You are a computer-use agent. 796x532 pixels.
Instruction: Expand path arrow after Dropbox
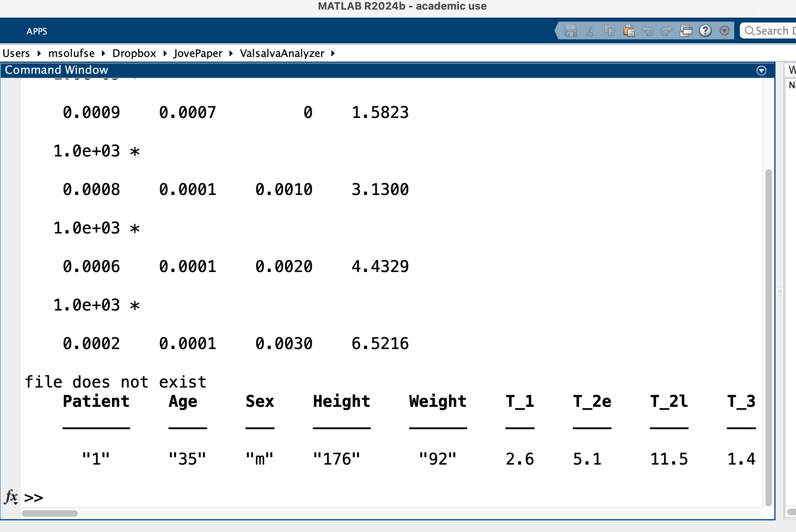(165, 53)
